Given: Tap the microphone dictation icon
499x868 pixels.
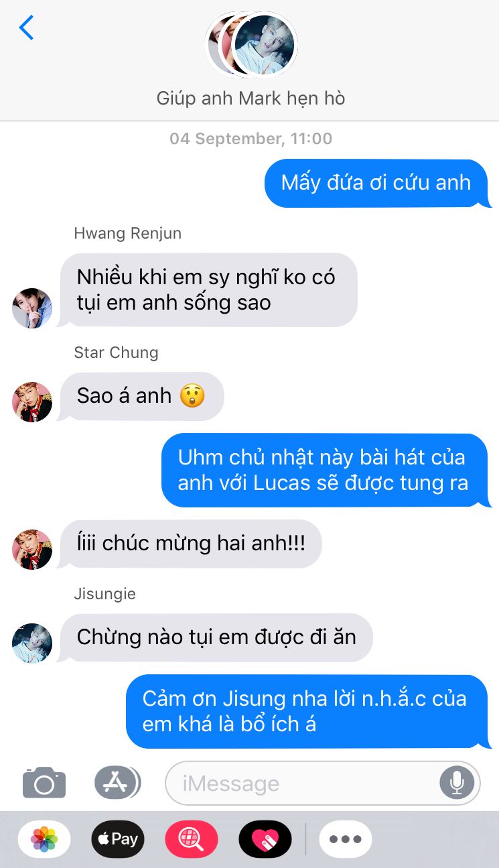Looking at the screenshot, I should 457,782.
